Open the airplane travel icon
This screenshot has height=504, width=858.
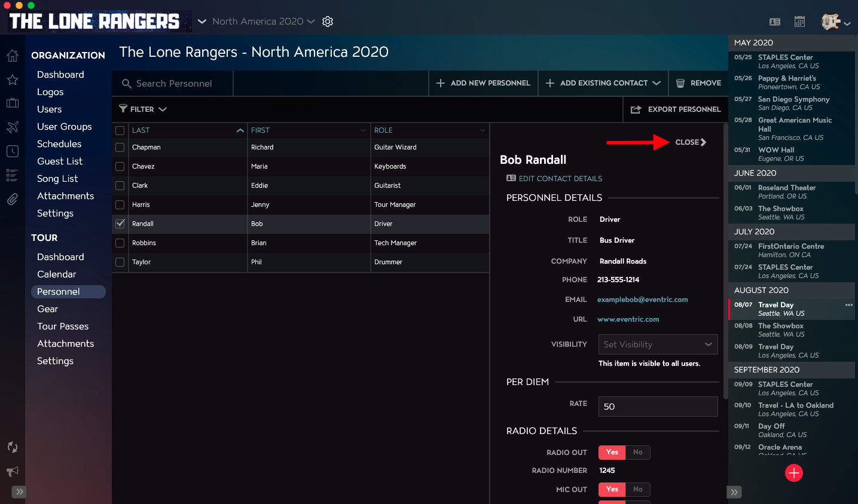13,127
